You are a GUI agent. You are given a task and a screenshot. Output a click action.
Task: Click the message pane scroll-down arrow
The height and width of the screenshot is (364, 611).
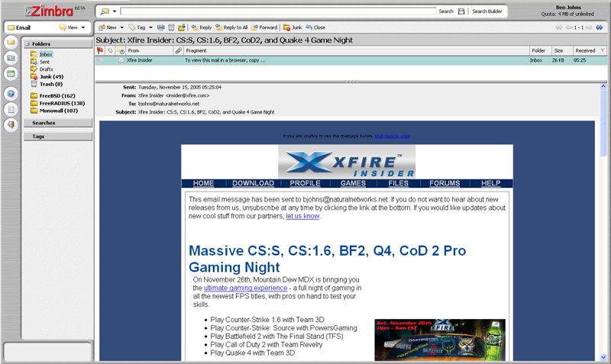(x=603, y=357)
